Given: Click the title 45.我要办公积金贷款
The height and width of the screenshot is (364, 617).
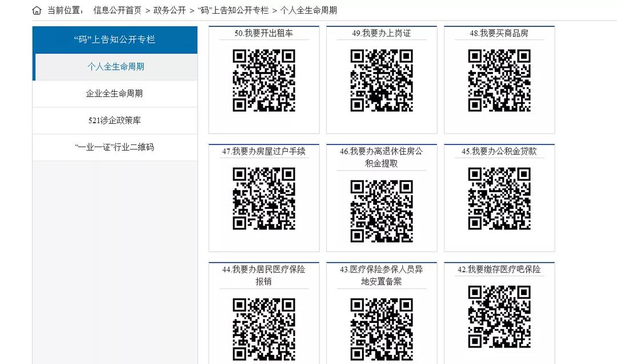Looking at the screenshot, I should [x=499, y=151].
